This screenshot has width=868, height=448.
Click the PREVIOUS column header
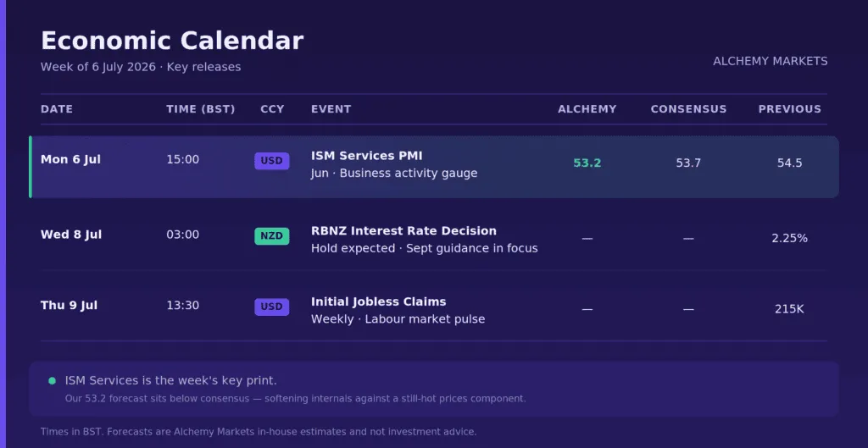pyautogui.click(x=790, y=109)
